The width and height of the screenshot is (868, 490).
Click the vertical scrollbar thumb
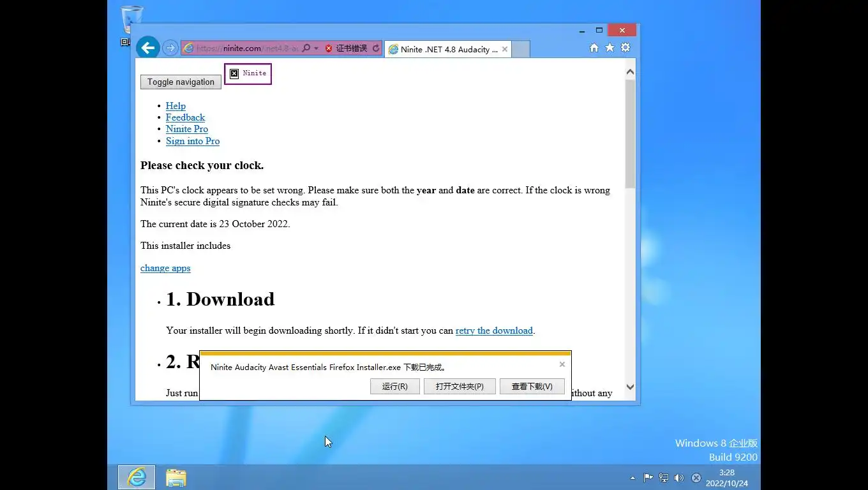[x=630, y=133]
